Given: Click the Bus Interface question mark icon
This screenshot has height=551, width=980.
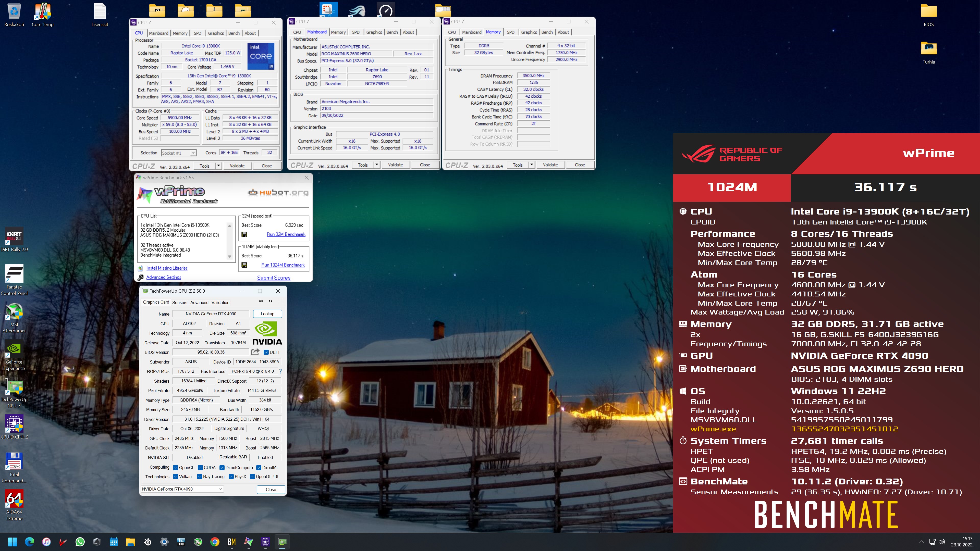Looking at the screenshot, I should (280, 371).
